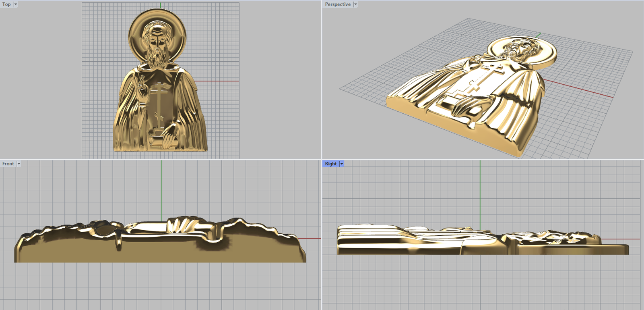644x310 pixels.
Task: Click the red X axis line in Top view
Action: 217,81
